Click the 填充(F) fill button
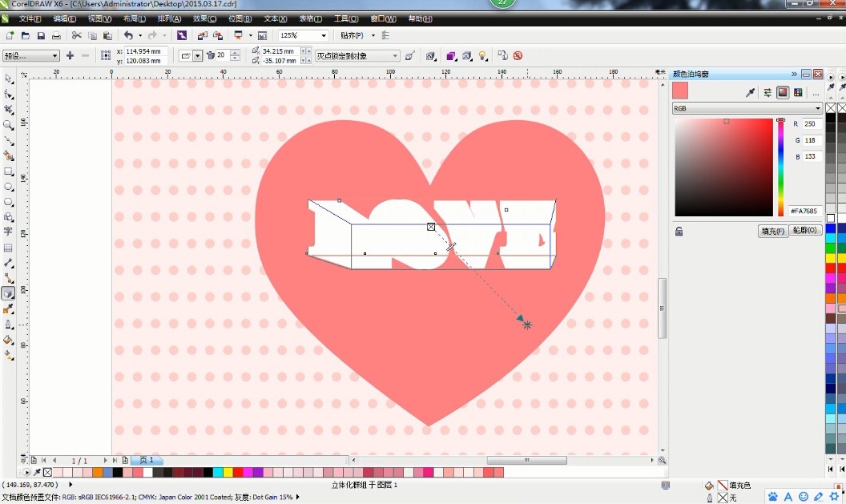Viewport: 846px width, 504px height. point(772,231)
